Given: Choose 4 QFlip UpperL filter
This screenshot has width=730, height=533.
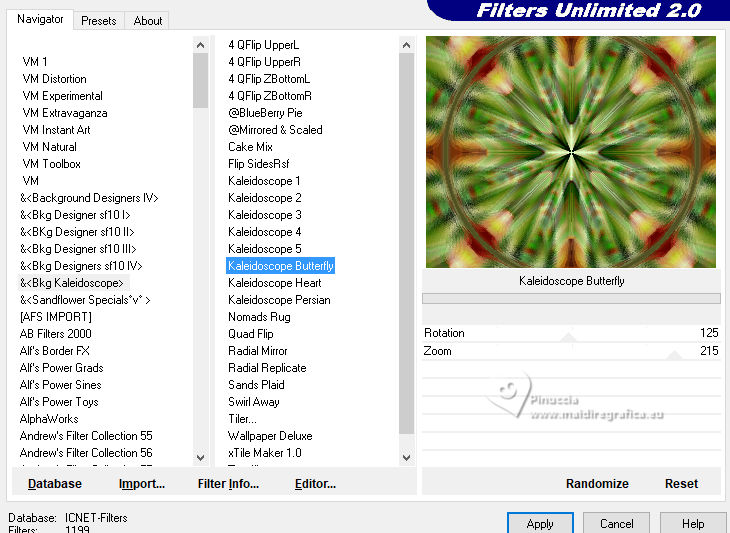Looking at the screenshot, I should [264, 45].
